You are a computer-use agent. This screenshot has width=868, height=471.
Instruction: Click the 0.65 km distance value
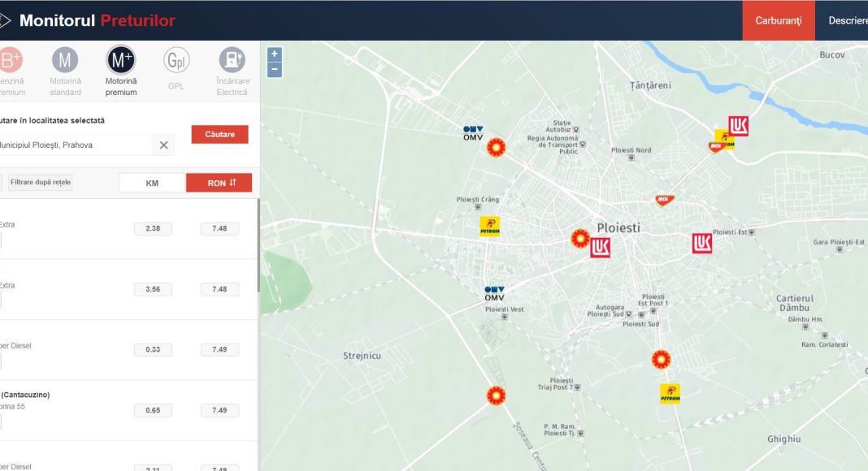coord(153,410)
